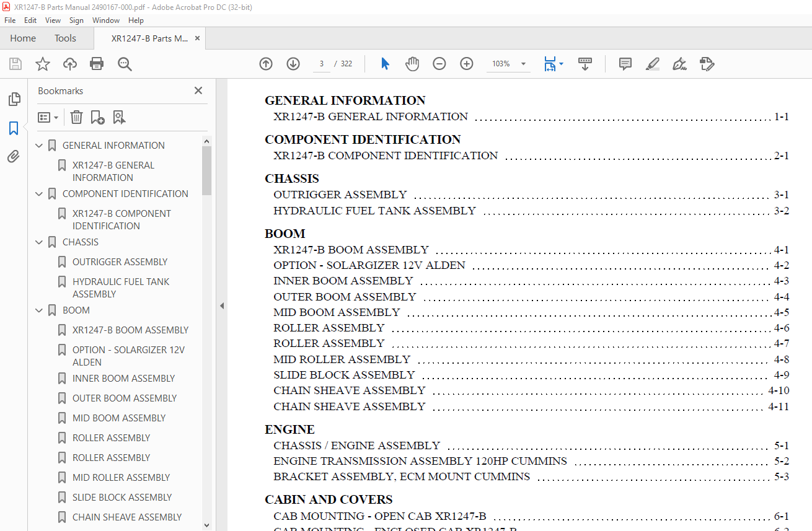Open OUTRIGGER ASSEMBLY bookmark
Screen dimensions: 812x531
120,262
